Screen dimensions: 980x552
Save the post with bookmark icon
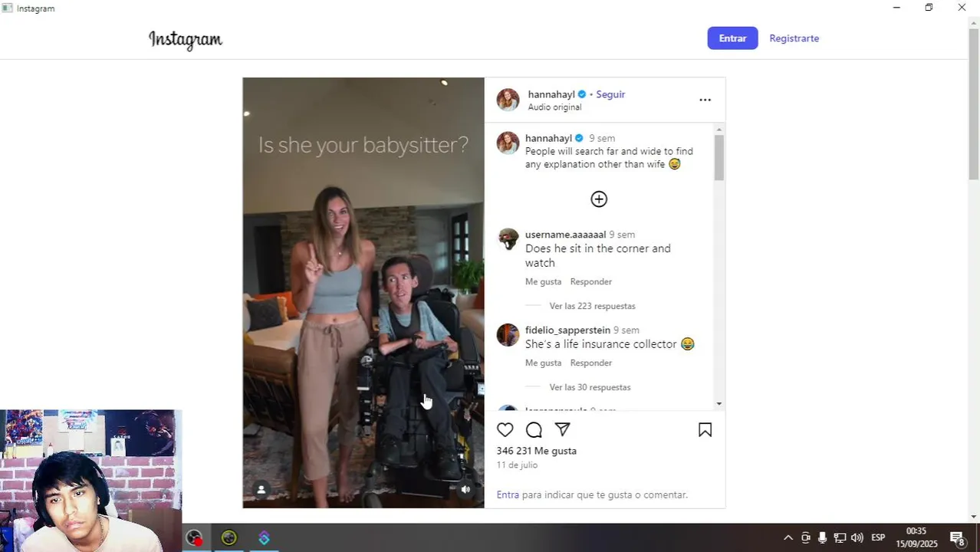coord(705,430)
